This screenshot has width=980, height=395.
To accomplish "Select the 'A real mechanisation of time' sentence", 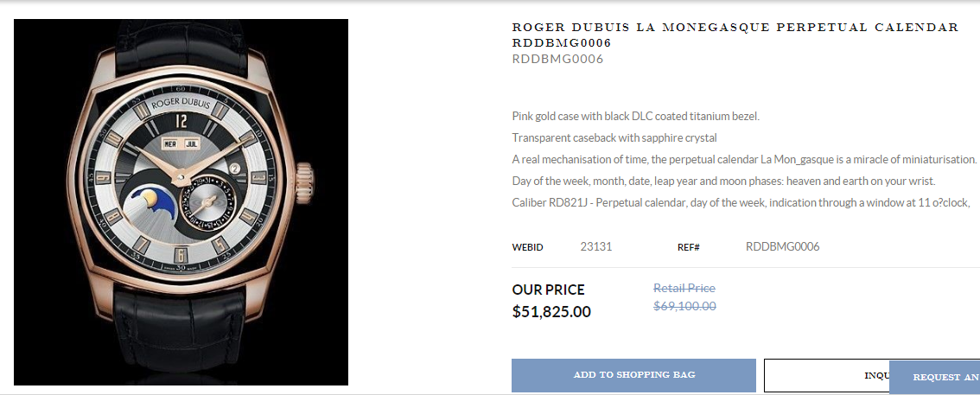I will point(744,160).
